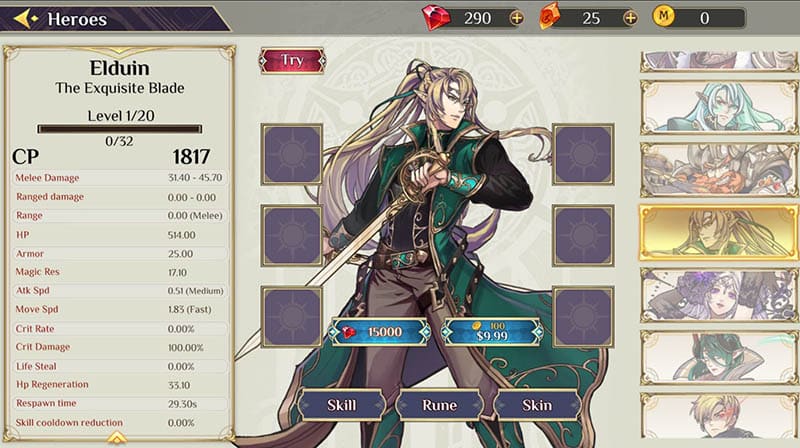
Task: Purchase Elduin for $9.99
Action: [492, 332]
